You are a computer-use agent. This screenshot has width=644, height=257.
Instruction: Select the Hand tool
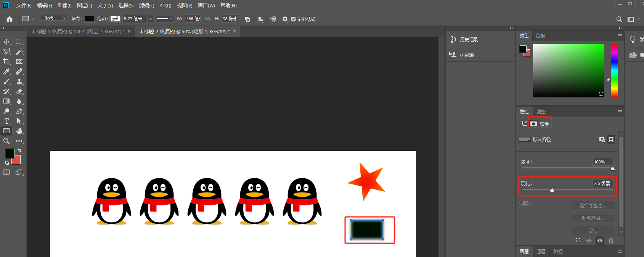(19, 131)
